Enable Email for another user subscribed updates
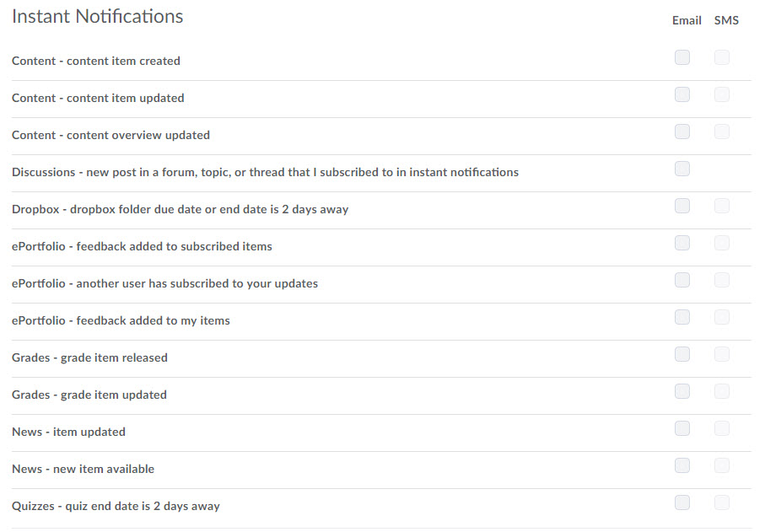This screenshot has width=765, height=532. (x=682, y=280)
